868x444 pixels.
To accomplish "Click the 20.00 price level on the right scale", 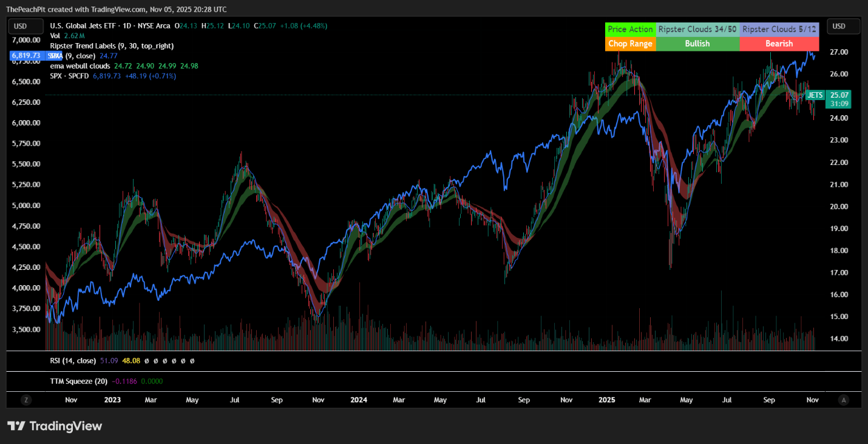I will (x=838, y=207).
